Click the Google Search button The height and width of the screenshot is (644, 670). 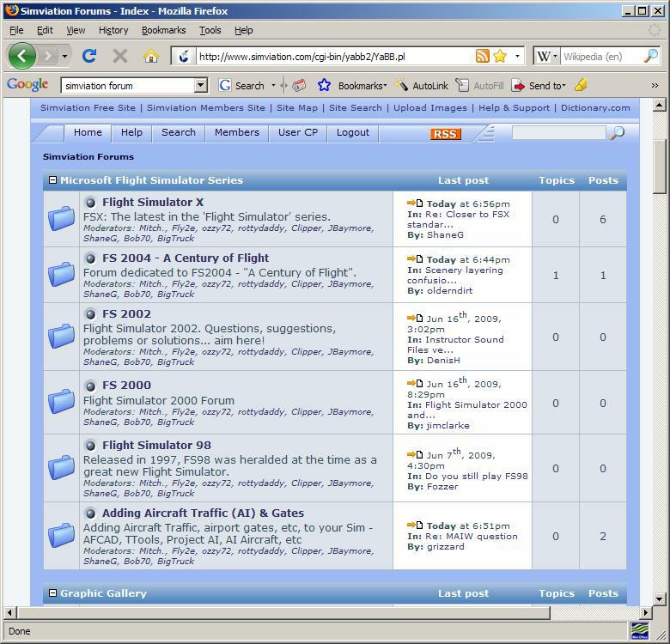(242, 86)
